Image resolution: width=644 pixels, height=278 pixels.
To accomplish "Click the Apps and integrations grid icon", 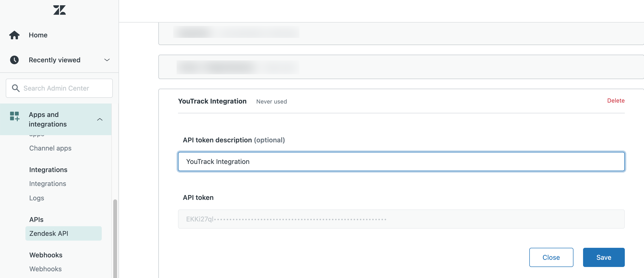I will (x=14, y=116).
